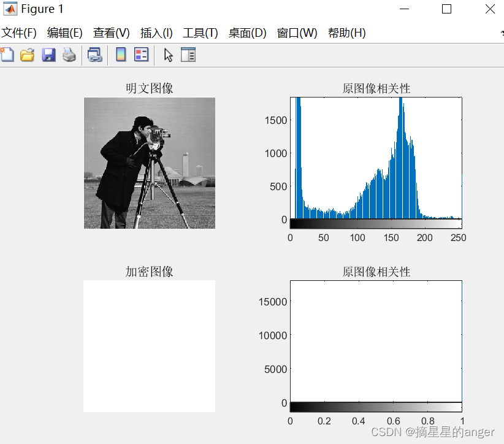Click the 1500 y-axis tick label

[276, 121]
